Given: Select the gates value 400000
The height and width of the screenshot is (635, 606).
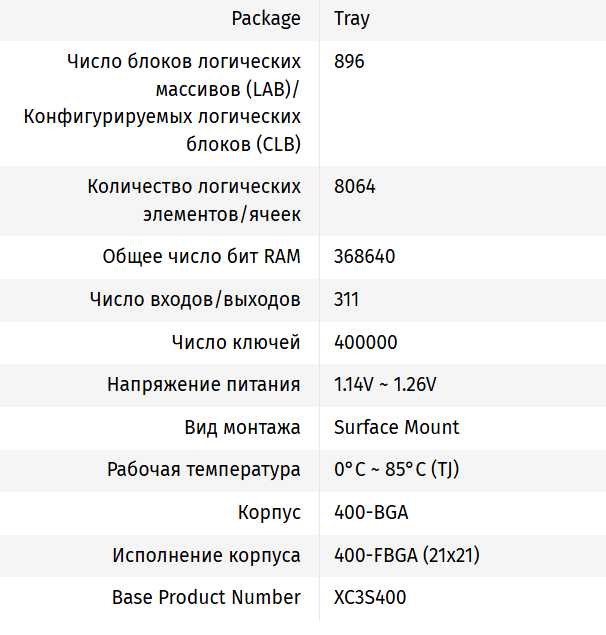Looking at the screenshot, I should click(x=365, y=343).
